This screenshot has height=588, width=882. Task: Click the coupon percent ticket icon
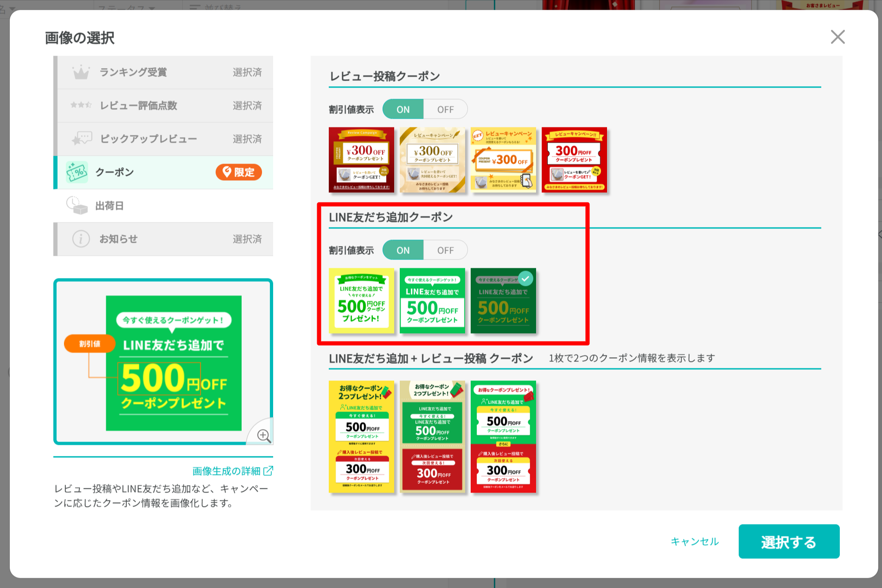[x=77, y=172]
